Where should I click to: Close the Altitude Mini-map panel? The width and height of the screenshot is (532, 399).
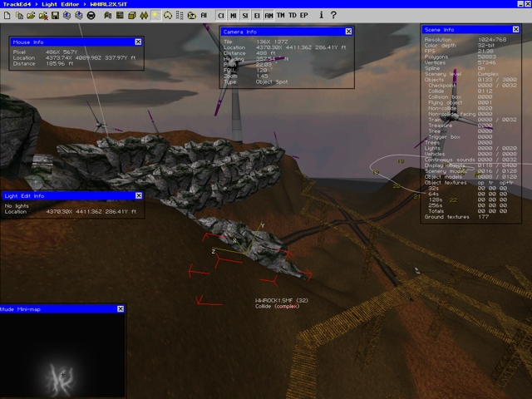coord(121,308)
